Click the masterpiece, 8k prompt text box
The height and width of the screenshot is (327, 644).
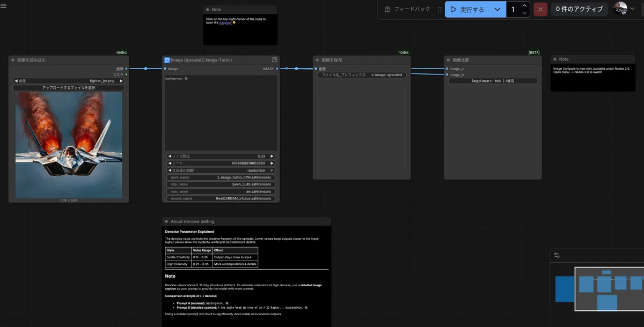click(221, 113)
